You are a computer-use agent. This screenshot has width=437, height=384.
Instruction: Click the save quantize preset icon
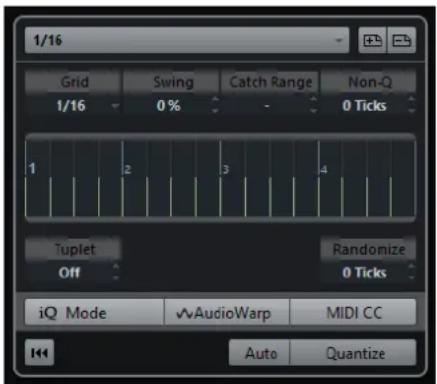(372, 40)
